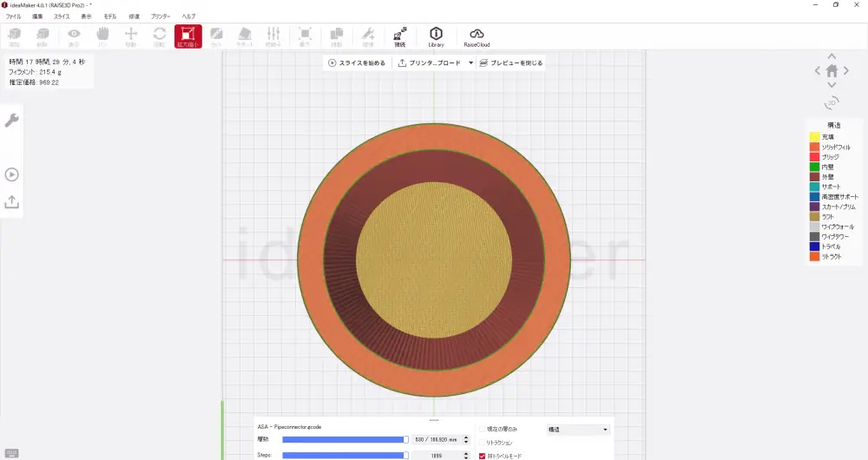This screenshot has width=868, height=460.
Task: Click the export upload icon on left sidebar
Action: click(12, 201)
